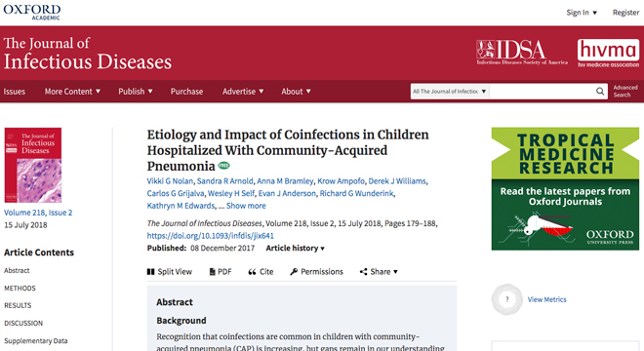Open the search scope dropdown
This screenshot has height=351, width=644.
tap(450, 91)
